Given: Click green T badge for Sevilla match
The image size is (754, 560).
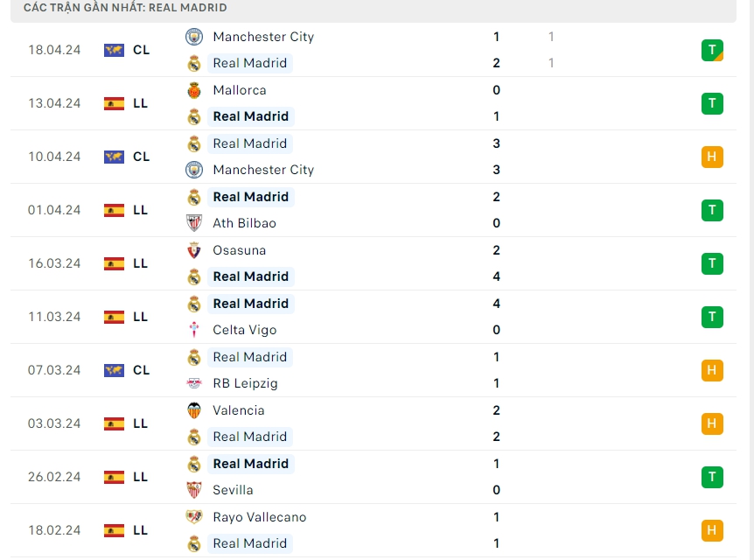Looking at the screenshot, I should (712, 477).
